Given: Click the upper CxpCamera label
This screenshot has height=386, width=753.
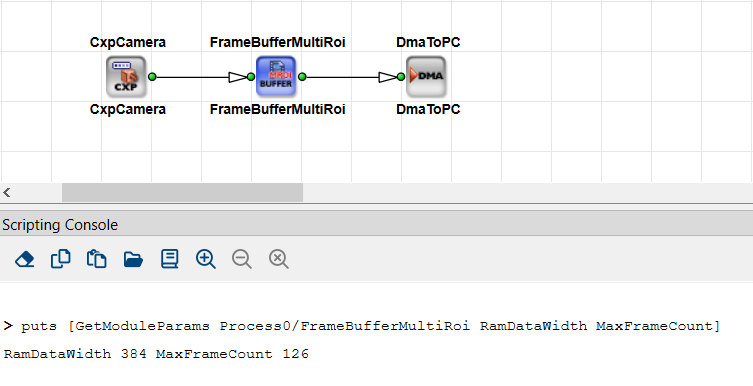Looking at the screenshot, I should (128, 42).
